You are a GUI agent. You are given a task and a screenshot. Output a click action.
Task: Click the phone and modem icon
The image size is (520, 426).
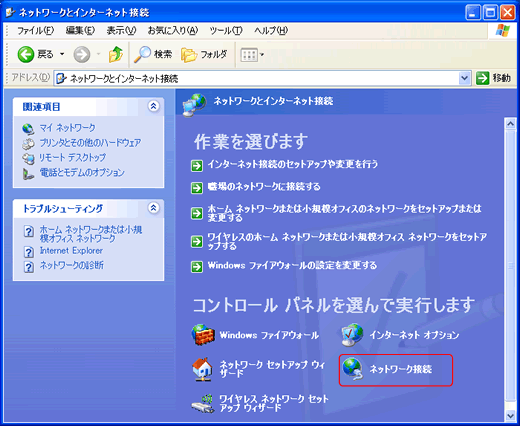point(28,174)
